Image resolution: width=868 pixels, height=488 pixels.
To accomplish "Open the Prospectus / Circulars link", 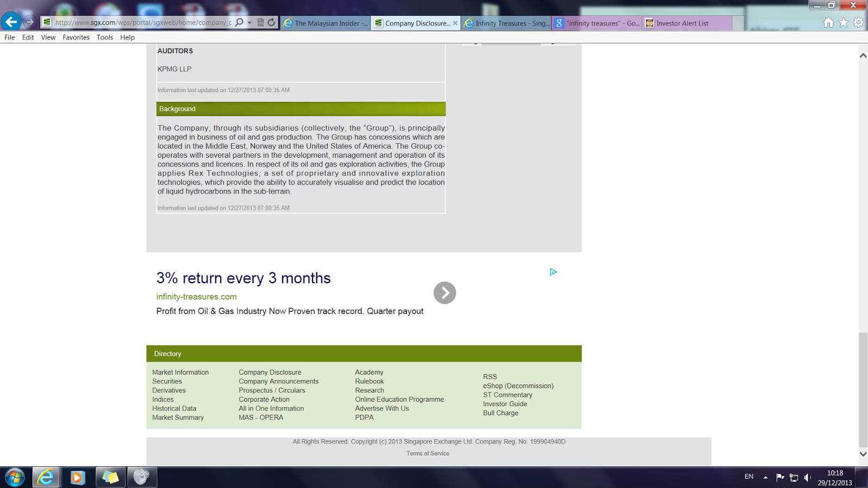I will coord(272,390).
